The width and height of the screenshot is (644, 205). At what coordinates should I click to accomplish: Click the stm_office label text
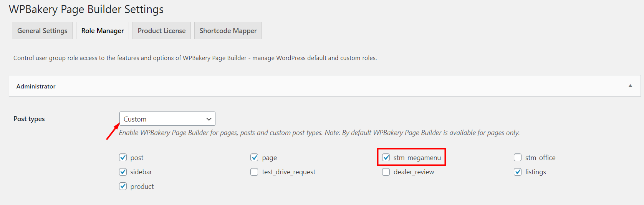[540, 158]
